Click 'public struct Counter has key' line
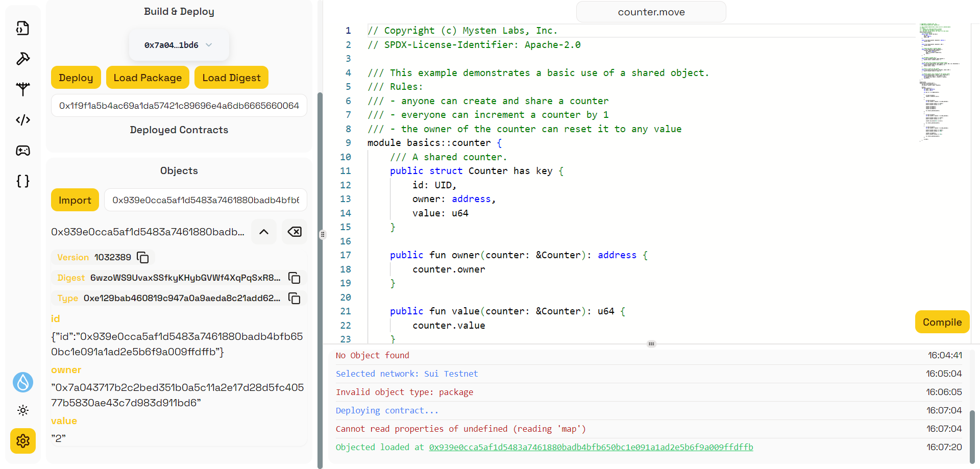Viewport: 980px width, 469px height. (x=477, y=171)
